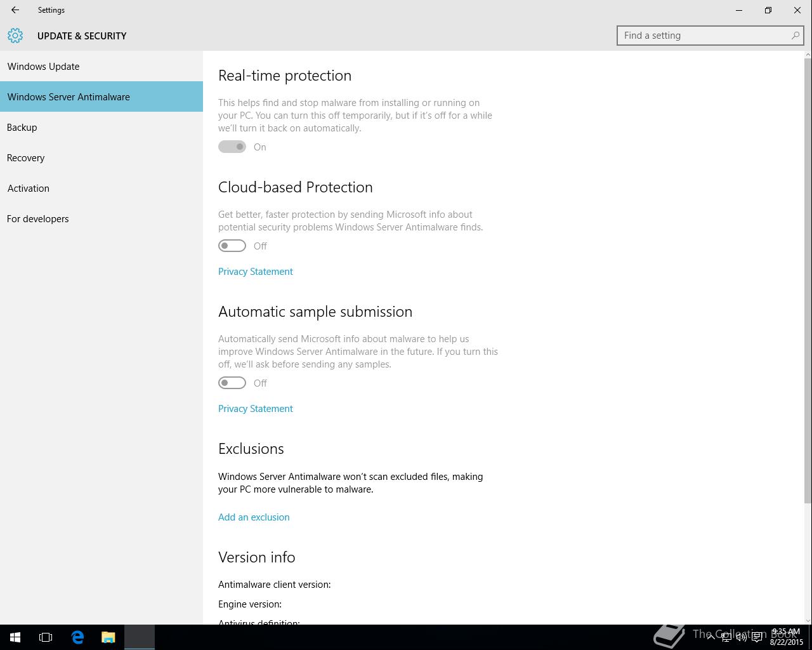Open the volume control tray icon
Image resolution: width=812 pixels, height=650 pixels.
741,637
